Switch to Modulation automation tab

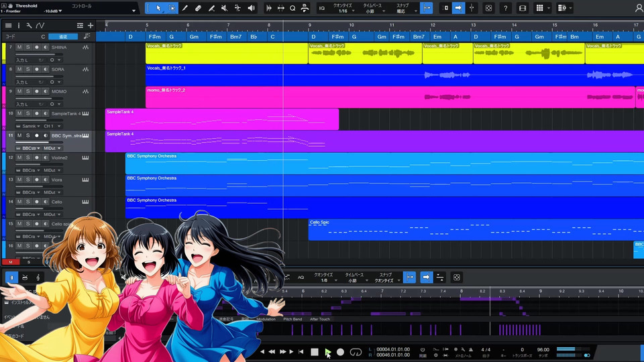click(266, 319)
